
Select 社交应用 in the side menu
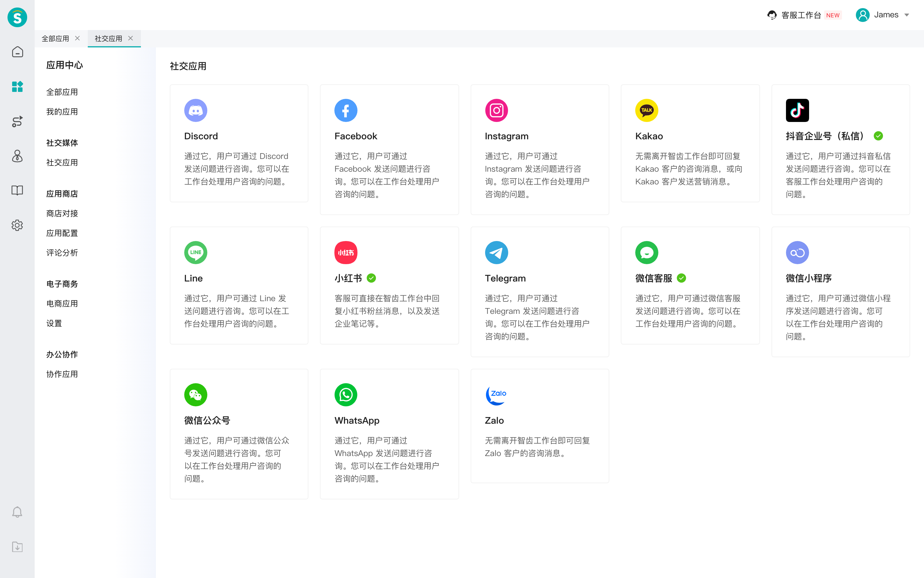coord(62,162)
